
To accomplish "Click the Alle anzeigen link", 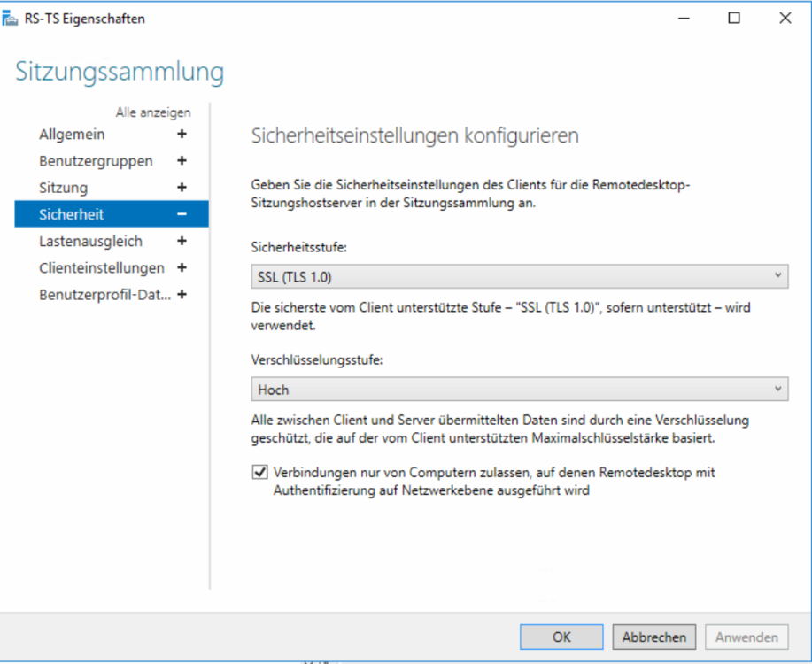I will tap(152, 112).
